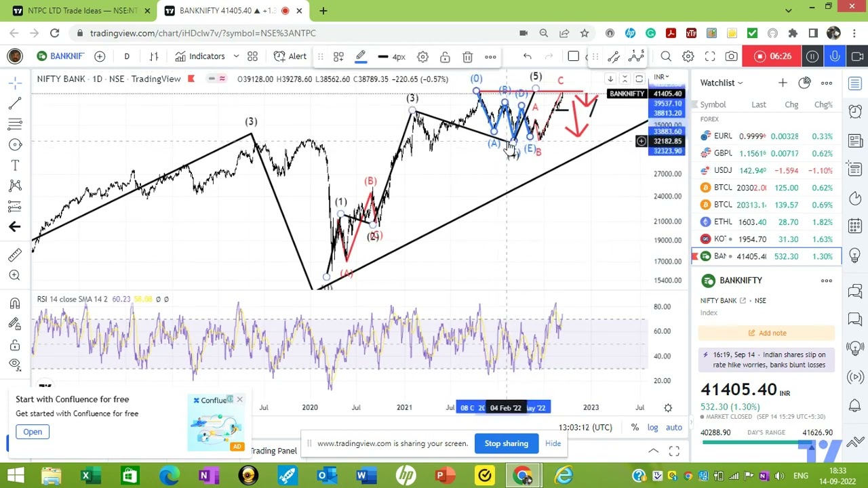The width and height of the screenshot is (868, 488).
Task: Toggle lock all drawing tools
Action: (x=15, y=344)
